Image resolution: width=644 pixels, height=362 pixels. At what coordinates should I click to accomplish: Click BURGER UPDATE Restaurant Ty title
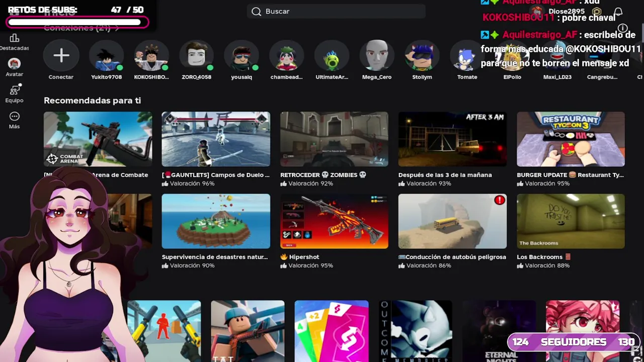pyautogui.click(x=571, y=175)
